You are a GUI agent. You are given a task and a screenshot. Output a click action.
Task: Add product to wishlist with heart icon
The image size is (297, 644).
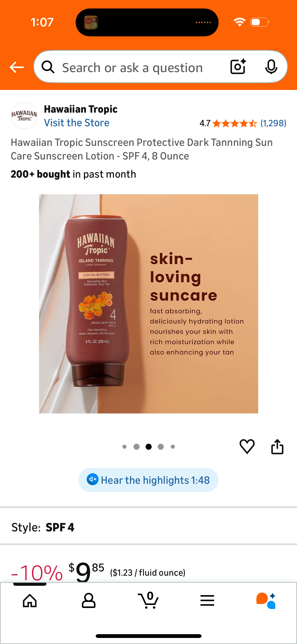[x=247, y=446]
